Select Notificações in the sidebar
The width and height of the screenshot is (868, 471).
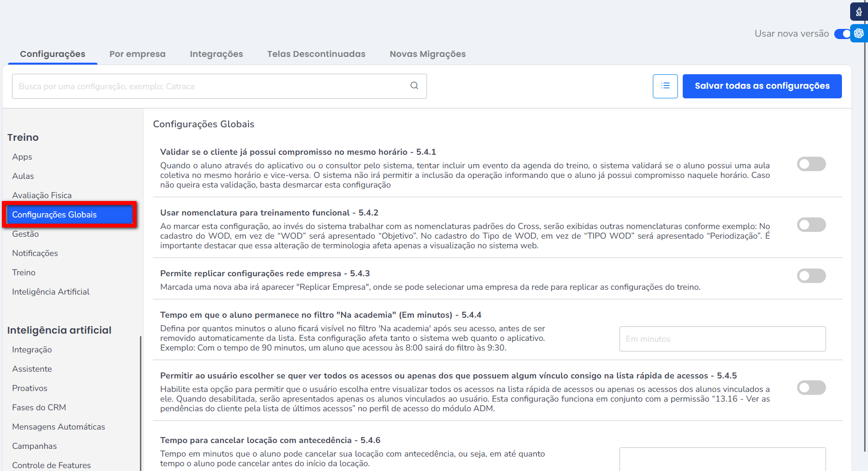click(x=35, y=253)
